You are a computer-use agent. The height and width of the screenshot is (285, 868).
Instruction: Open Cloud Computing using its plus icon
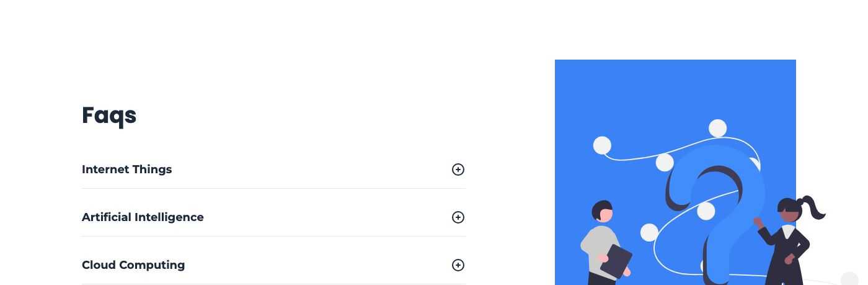458,265
